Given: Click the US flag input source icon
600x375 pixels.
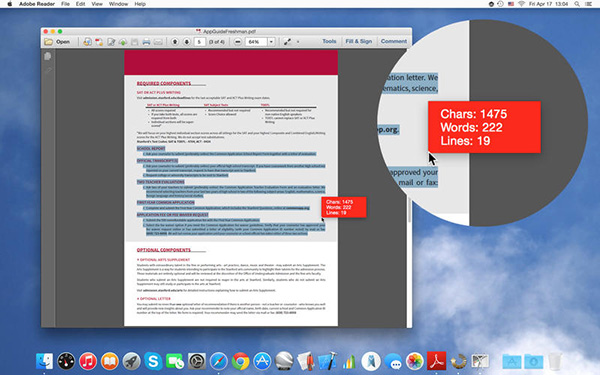Looking at the screenshot, I should tap(511, 4).
